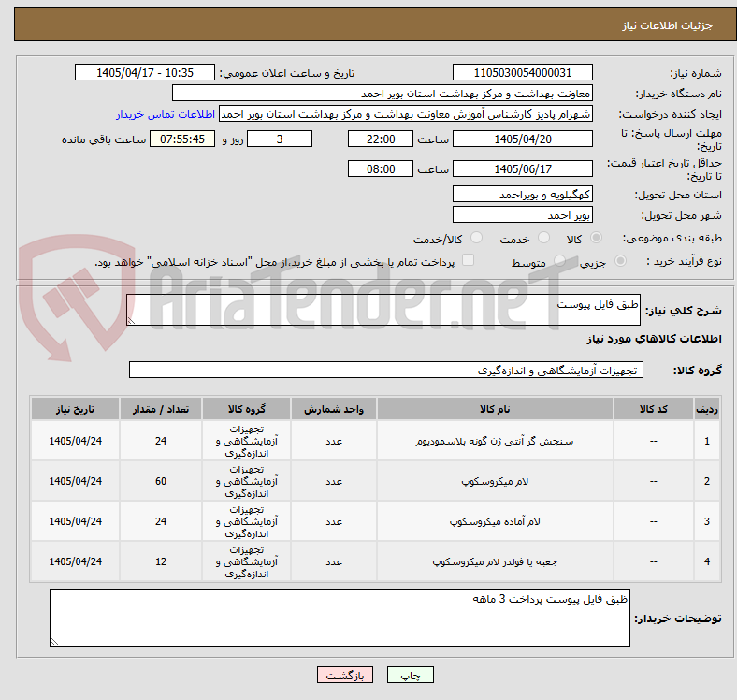
Task: Click goods group cell in row 2
Action: click(246, 481)
